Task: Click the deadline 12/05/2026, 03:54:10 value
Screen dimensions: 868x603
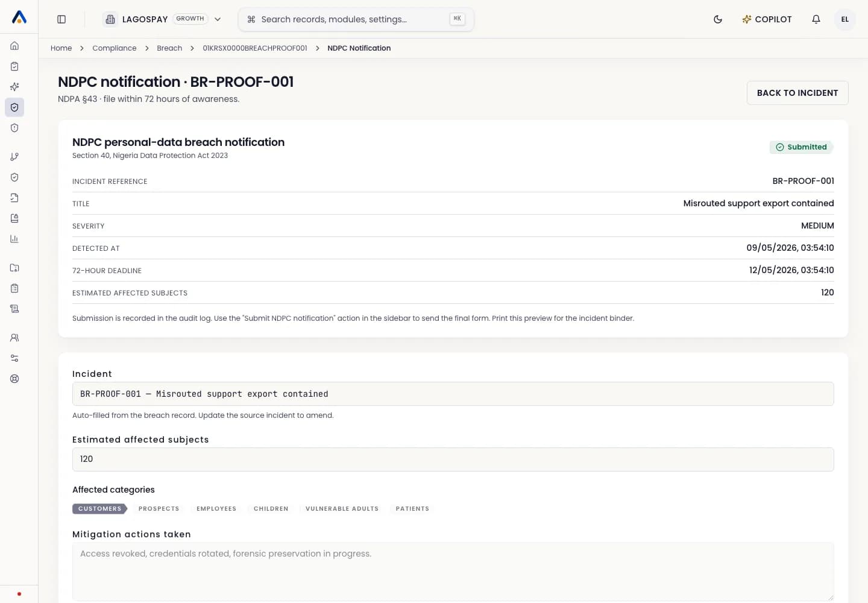Action: 791,270
